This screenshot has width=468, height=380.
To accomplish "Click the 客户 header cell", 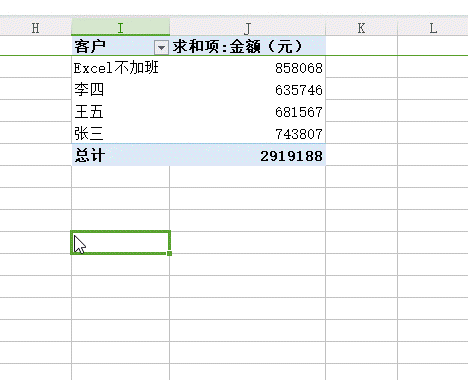I will tap(120, 46).
